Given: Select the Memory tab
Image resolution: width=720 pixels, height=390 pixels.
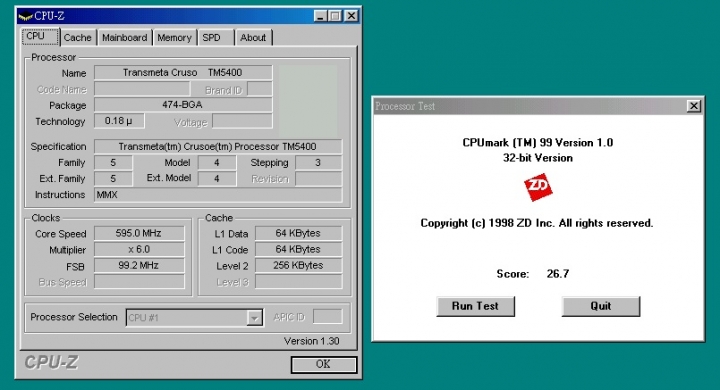Looking at the screenshot, I should click(174, 38).
